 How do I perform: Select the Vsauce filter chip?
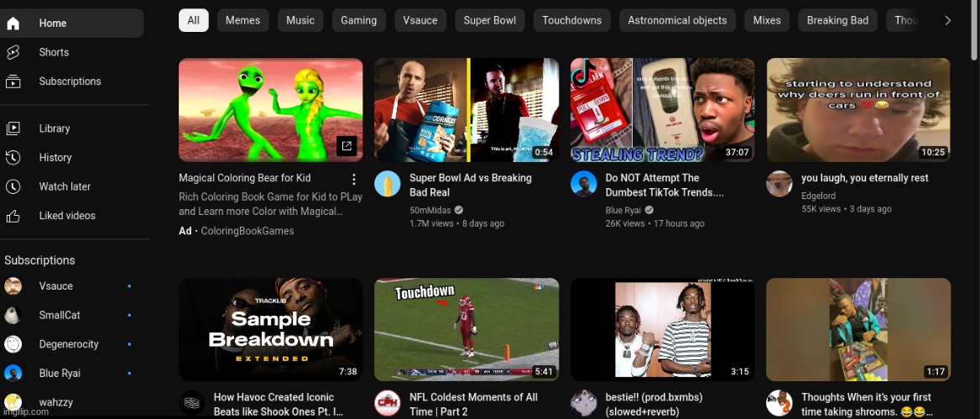(420, 21)
